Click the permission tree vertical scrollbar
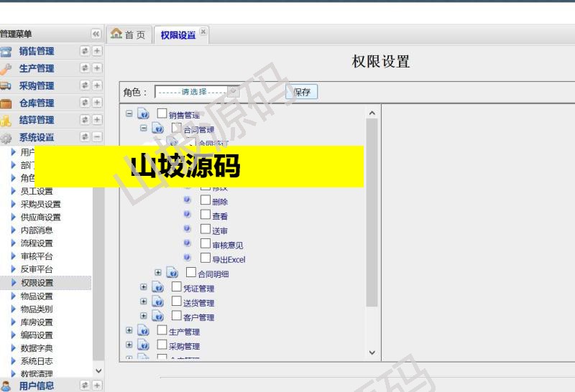Viewport: 575px width, 392px height. point(372,215)
